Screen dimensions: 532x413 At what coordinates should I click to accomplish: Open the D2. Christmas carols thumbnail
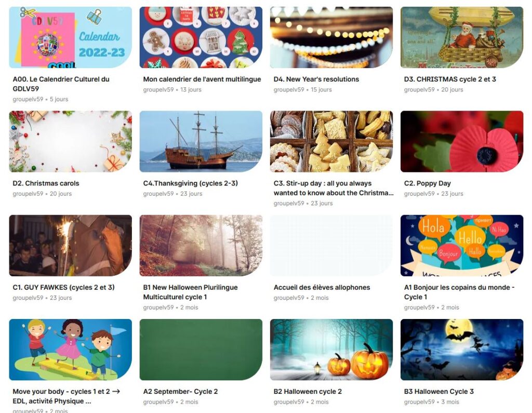point(70,141)
